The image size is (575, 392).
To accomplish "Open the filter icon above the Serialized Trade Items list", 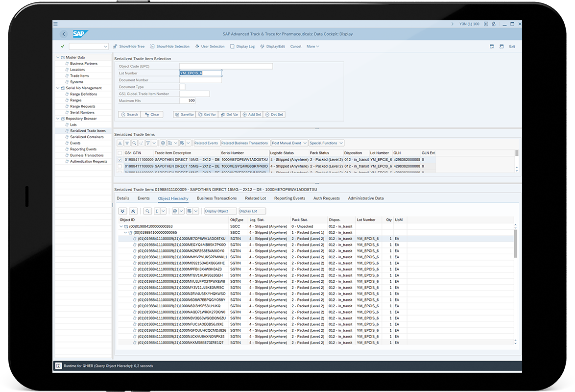I will point(148,143).
